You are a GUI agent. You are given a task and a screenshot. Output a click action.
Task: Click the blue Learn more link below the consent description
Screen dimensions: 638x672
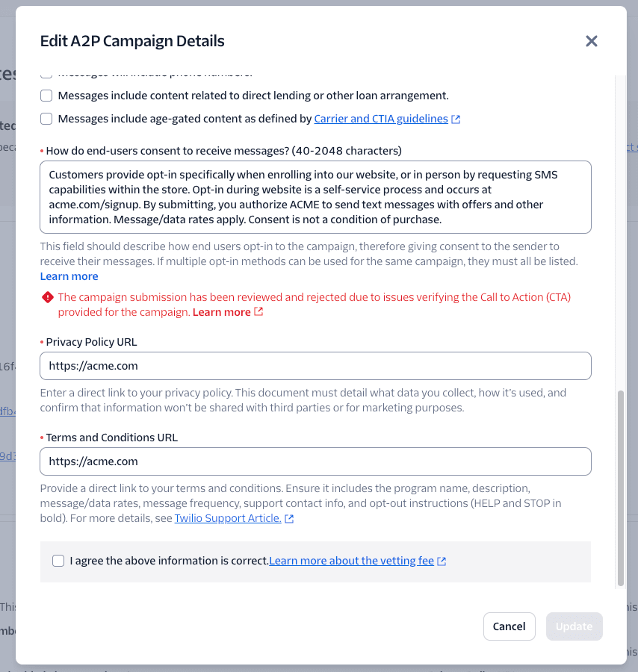click(x=69, y=276)
